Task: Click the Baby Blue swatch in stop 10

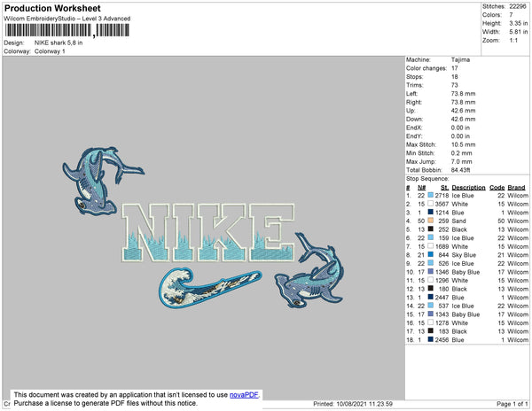Action: click(431, 271)
